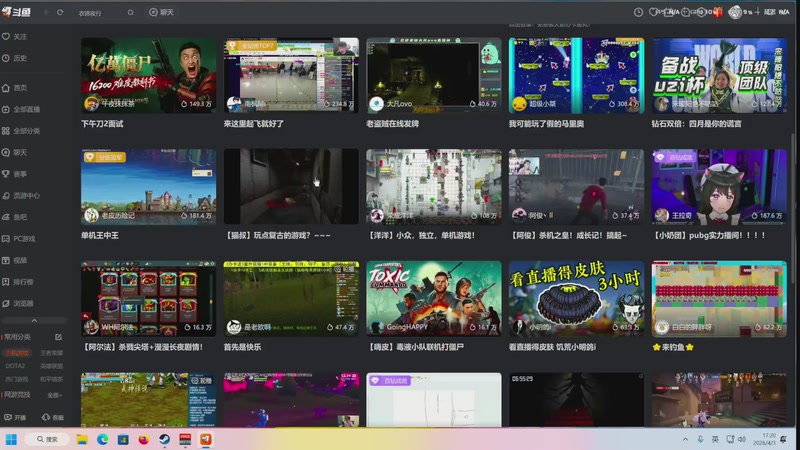Screen dimensions: 800x450
Task: Open PC游戏 in the sidebar
Action: coord(19,238)
